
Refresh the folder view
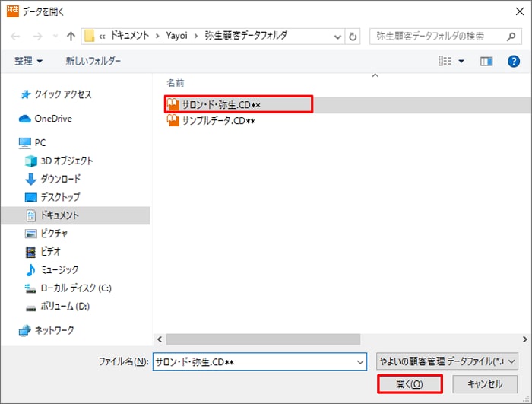click(353, 37)
